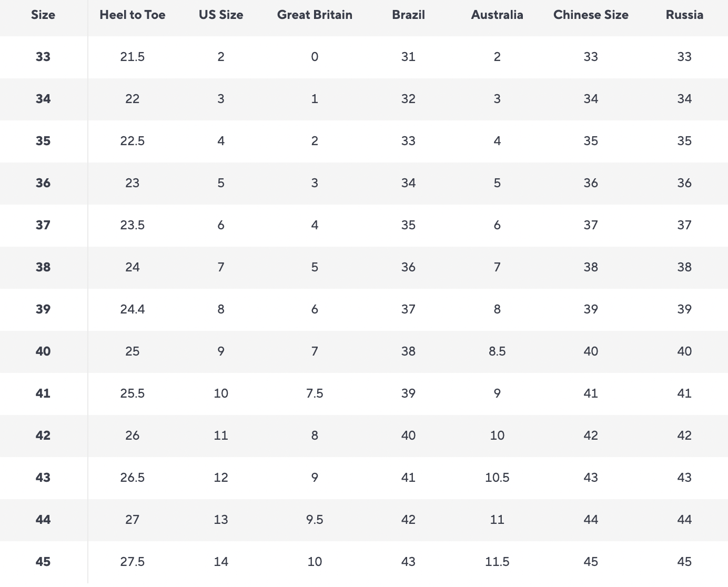Select the 11.5 Australia cell

pyautogui.click(x=497, y=562)
